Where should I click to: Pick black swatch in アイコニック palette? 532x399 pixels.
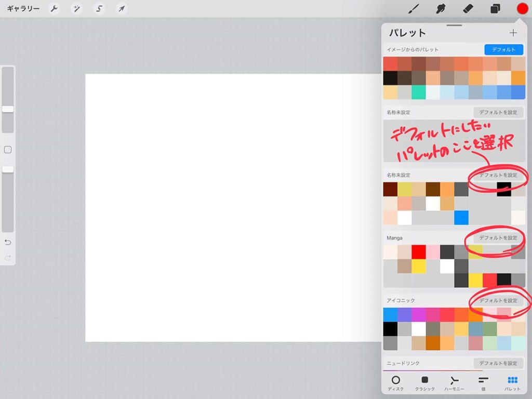[390, 329]
